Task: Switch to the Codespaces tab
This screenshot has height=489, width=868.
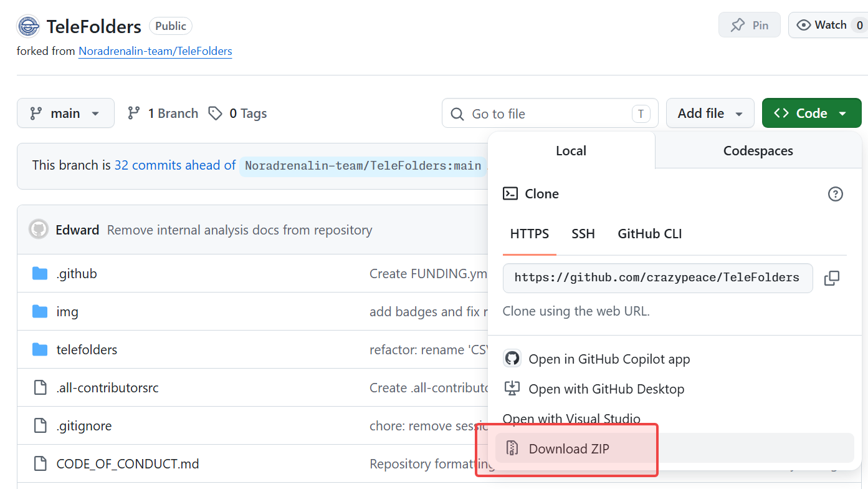Action: point(758,151)
